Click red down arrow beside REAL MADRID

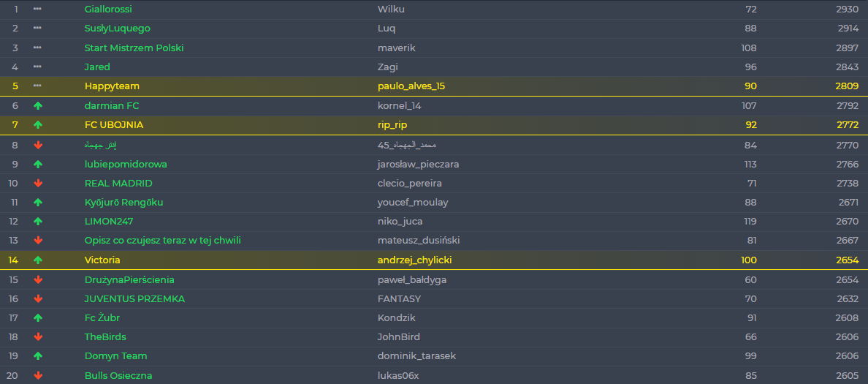click(38, 183)
